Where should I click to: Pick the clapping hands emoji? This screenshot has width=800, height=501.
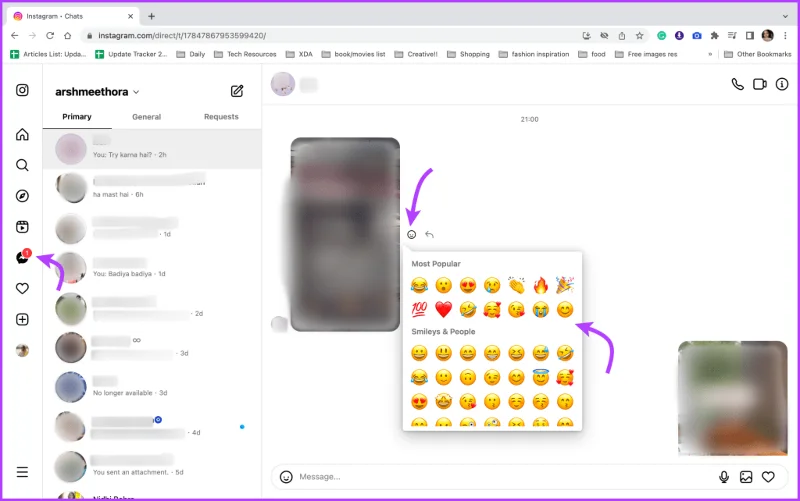click(516, 285)
